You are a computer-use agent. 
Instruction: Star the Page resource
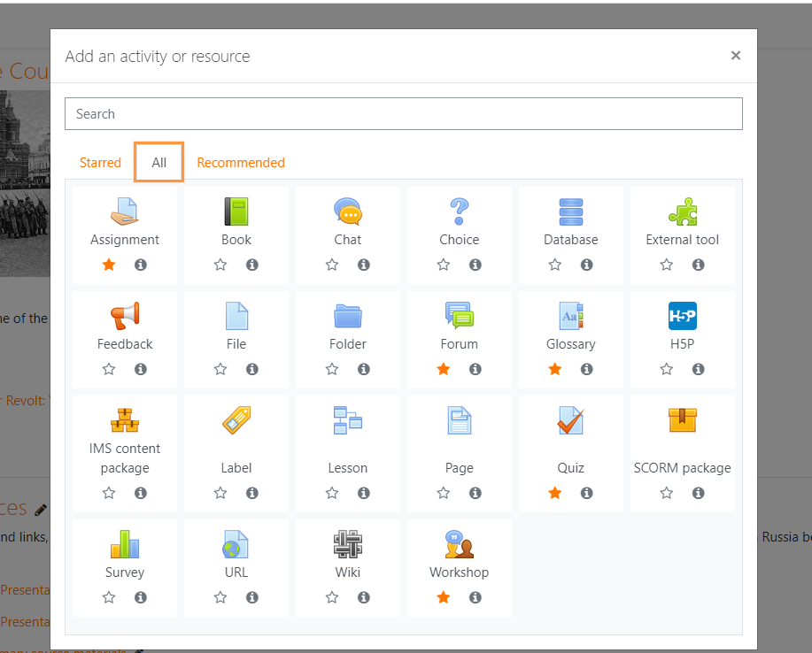click(x=444, y=493)
